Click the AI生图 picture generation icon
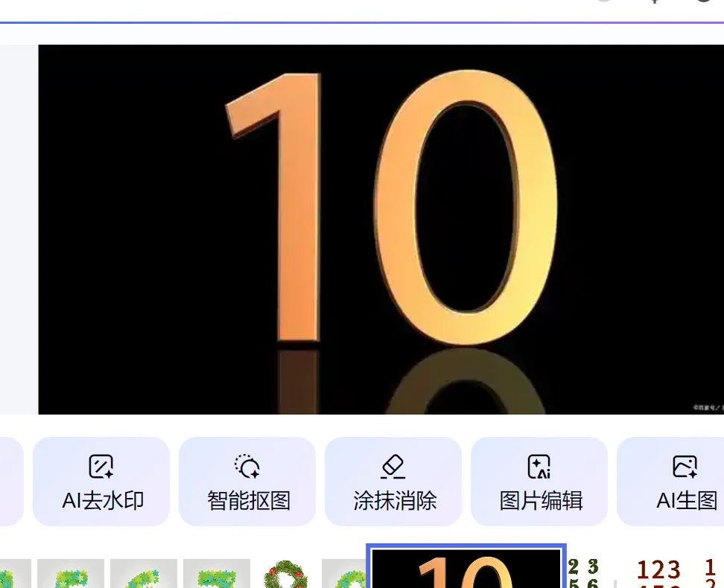Viewport: 724px width, 588px height. 685,466
